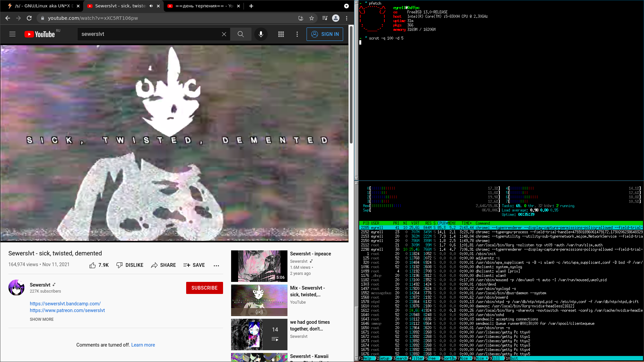Select F10 Quit in htop
Viewport: 644px width, 362px height.
(511, 358)
